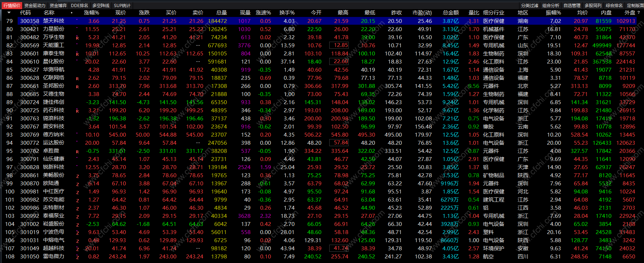Click the 分类过滤 button
Viewport: 644px width, 263px height.
click(530, 6)
